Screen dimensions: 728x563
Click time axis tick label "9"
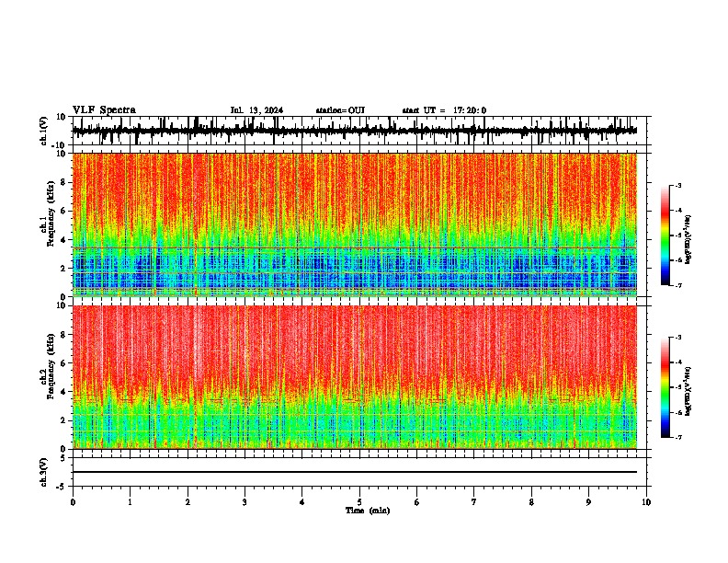pyautogui.click(x=588, y=502)
